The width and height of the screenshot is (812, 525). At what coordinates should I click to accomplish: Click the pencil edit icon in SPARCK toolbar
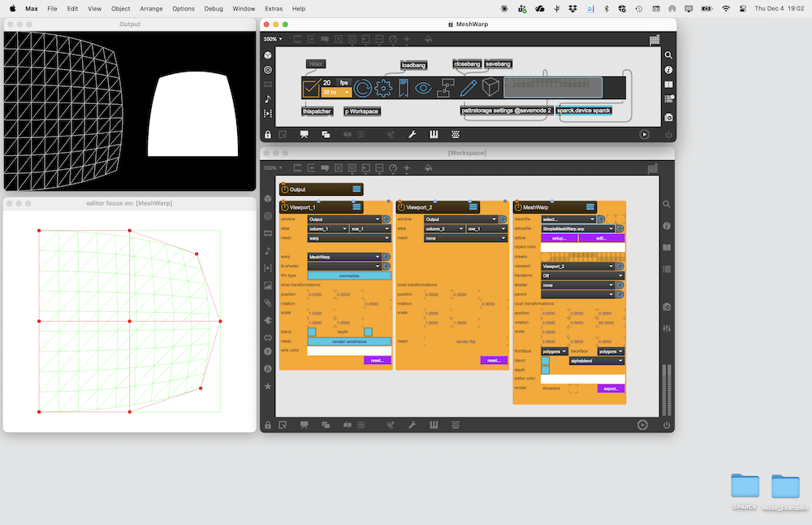[468, 88]
